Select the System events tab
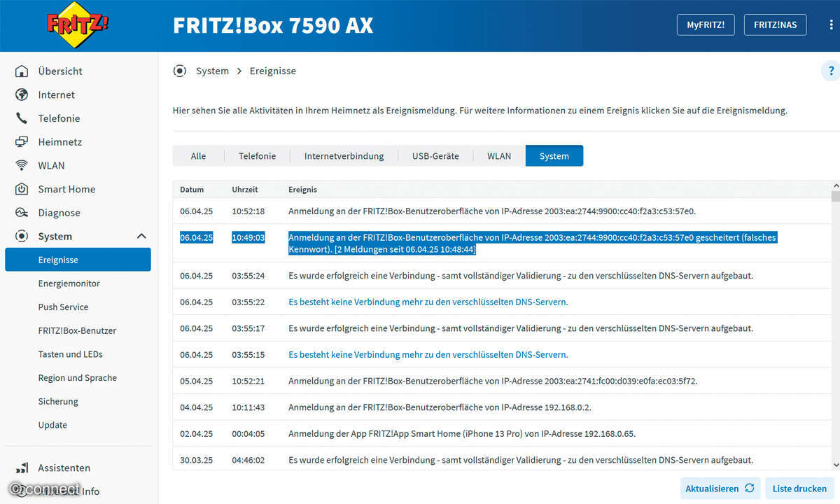Viewport: 840px width, 504px height. (x=554, y=156)
